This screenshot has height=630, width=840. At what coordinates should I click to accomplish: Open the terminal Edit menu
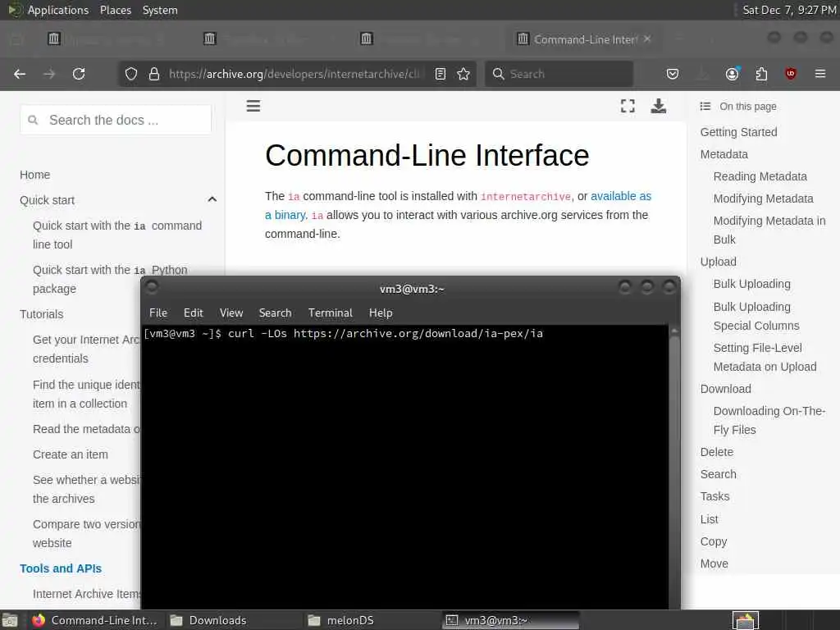(194, 313)
